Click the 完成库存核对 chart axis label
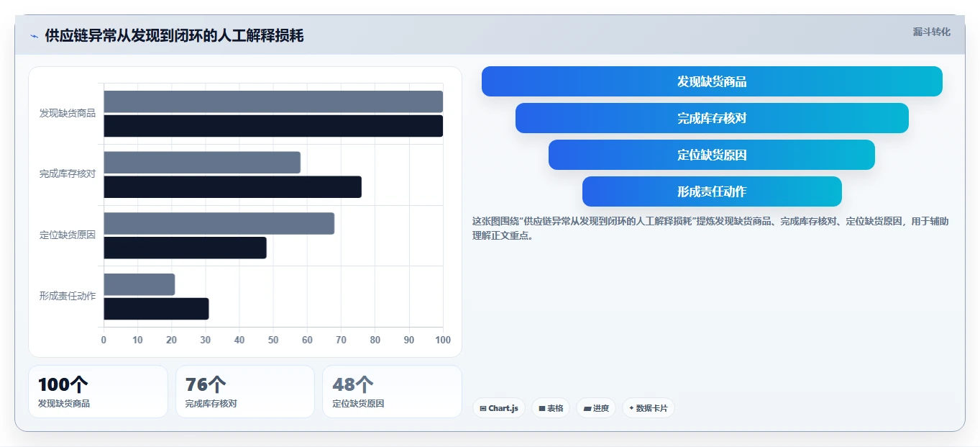The width and height of the screenshot is (980, 447). [x=68, y=174]
